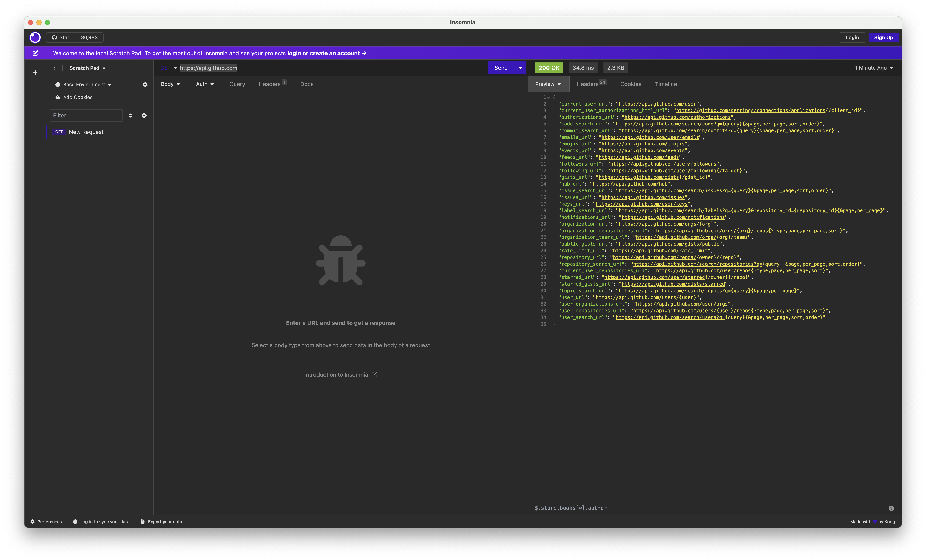This screenshot has width=926, height=560.
Task: Click the Filter input field
Action: pos(86,115)
